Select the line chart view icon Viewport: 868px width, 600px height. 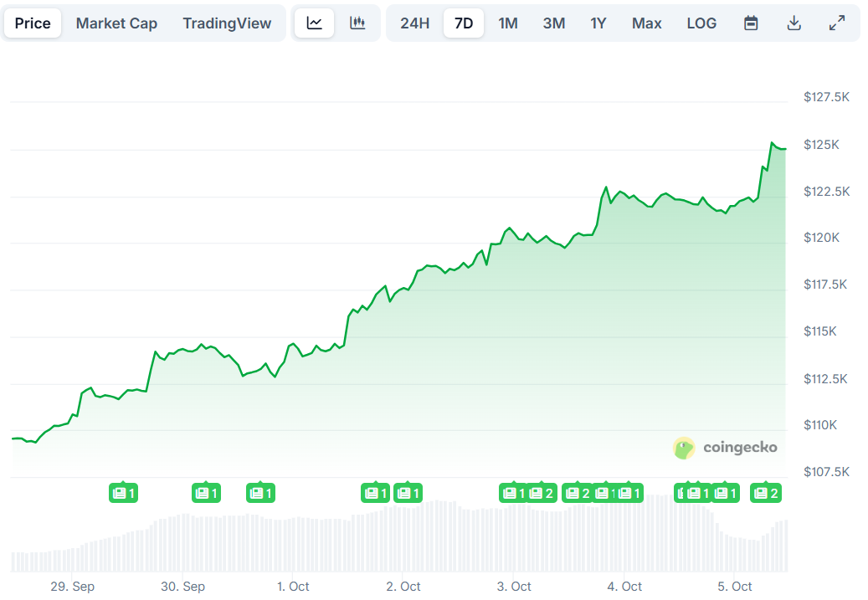pos(313,23)
